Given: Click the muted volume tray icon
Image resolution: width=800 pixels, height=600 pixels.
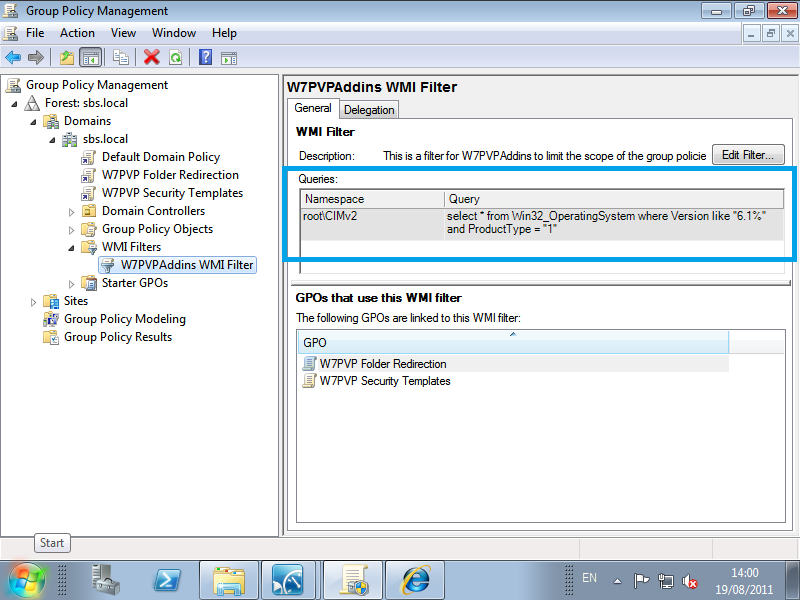Looking at the screenshot, I should tap(690, 580).
